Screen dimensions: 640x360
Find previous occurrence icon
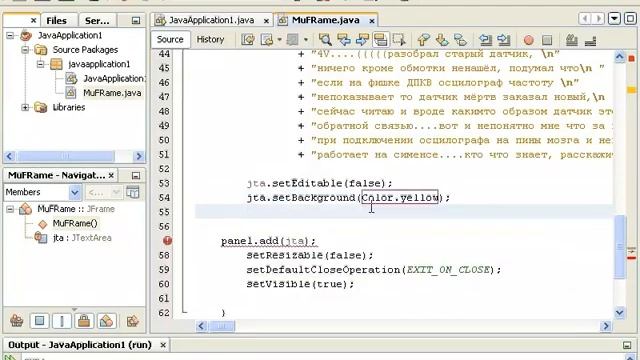point(344,40)
